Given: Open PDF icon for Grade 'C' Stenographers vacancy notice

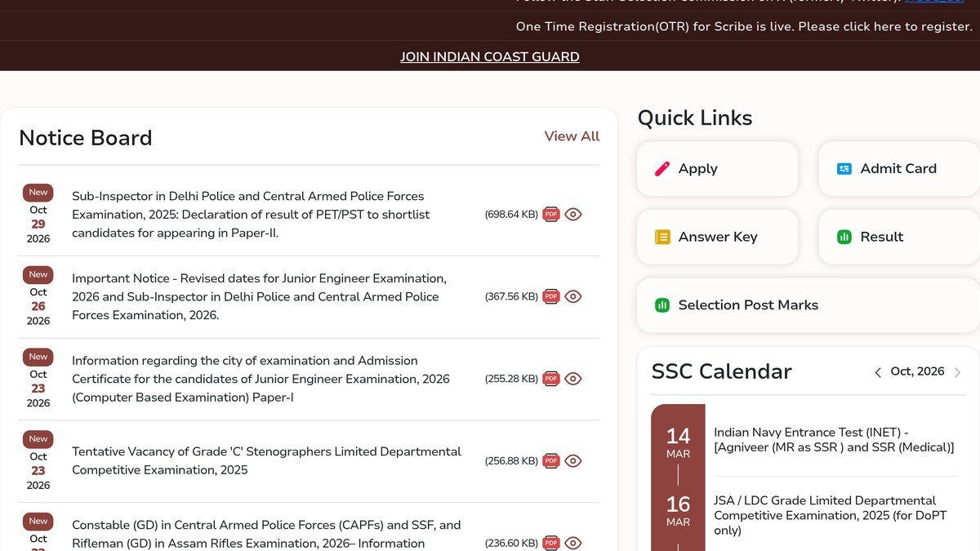Looking at the screenshot, I should pyautogui.click(x=551, y=461).
